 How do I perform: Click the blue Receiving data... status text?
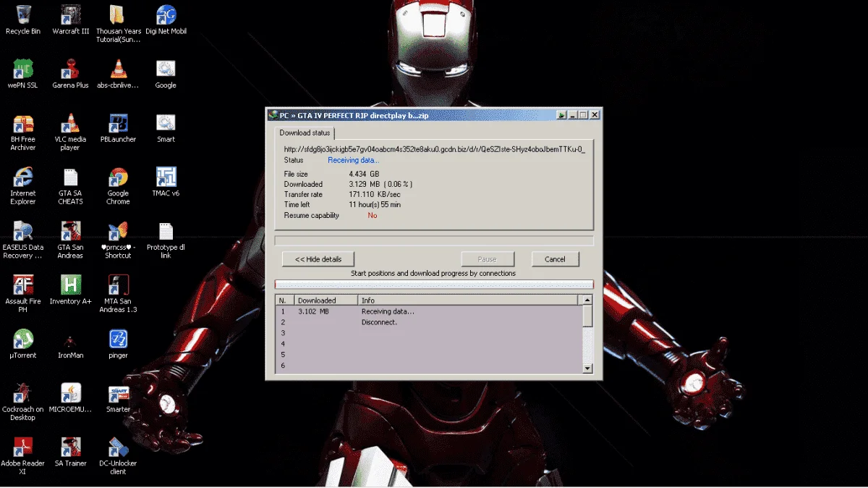click(x=353, y=160)
